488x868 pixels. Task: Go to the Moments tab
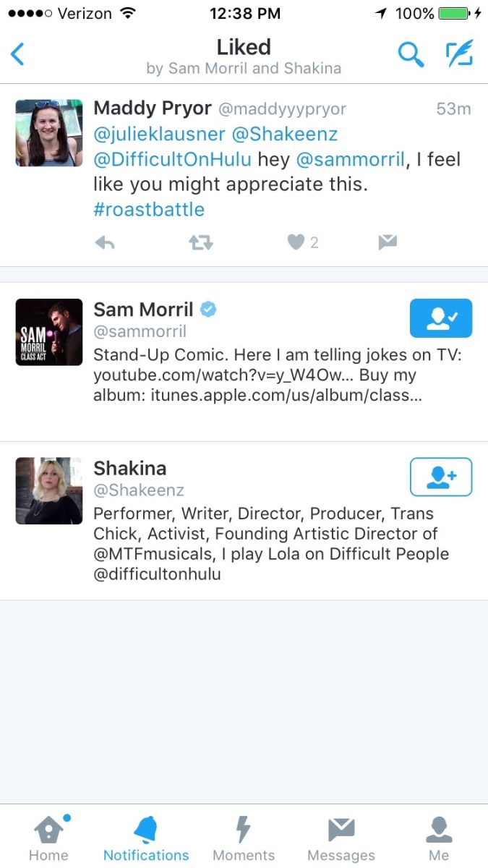(x=244, y=838)
